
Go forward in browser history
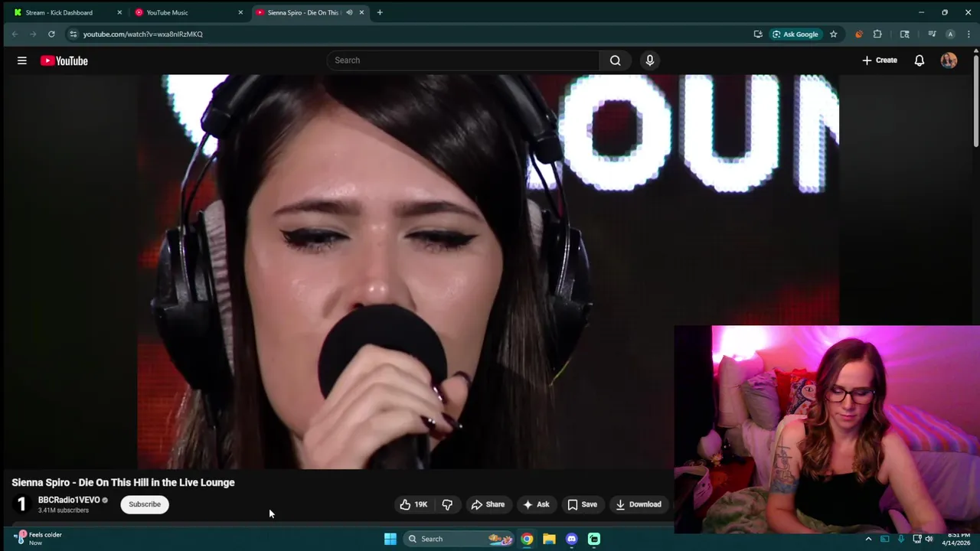tap(33, 34)
